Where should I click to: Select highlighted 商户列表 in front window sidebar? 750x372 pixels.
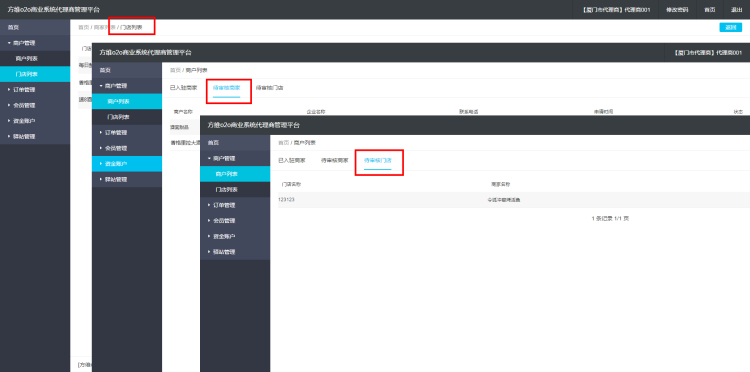(x=235, y=174)
